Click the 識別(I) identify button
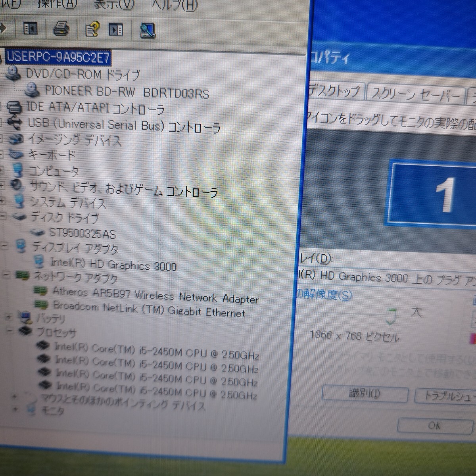 click(365, 394)
